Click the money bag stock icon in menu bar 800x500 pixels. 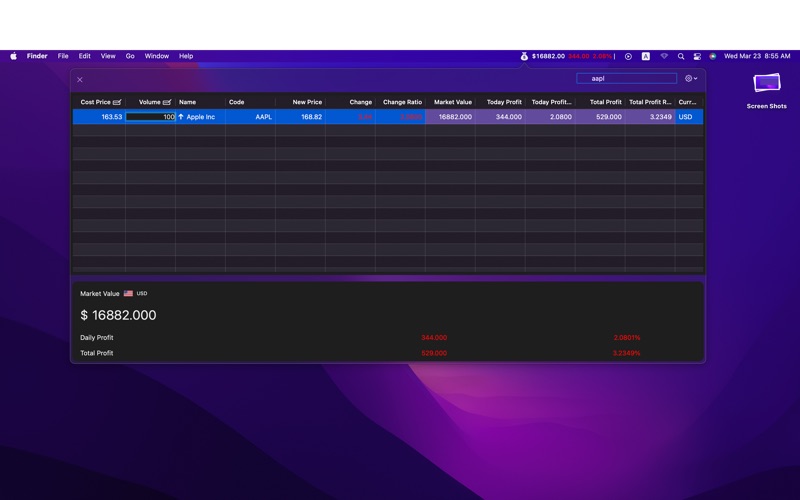pos(524,56)
